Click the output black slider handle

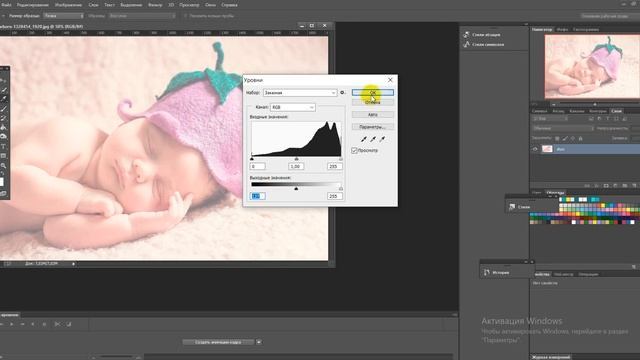click(x=296, y=189)
